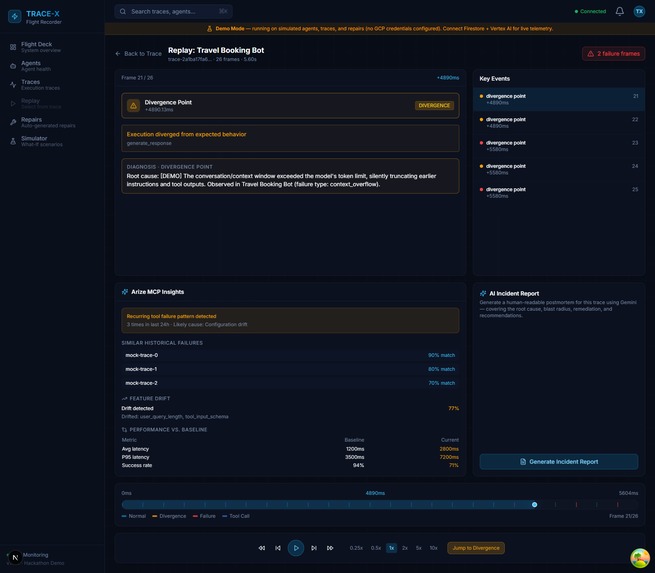Click the search magnifier icon
Image resolution: width=655 pixels, height=573 pixels.
pos(123,11)
